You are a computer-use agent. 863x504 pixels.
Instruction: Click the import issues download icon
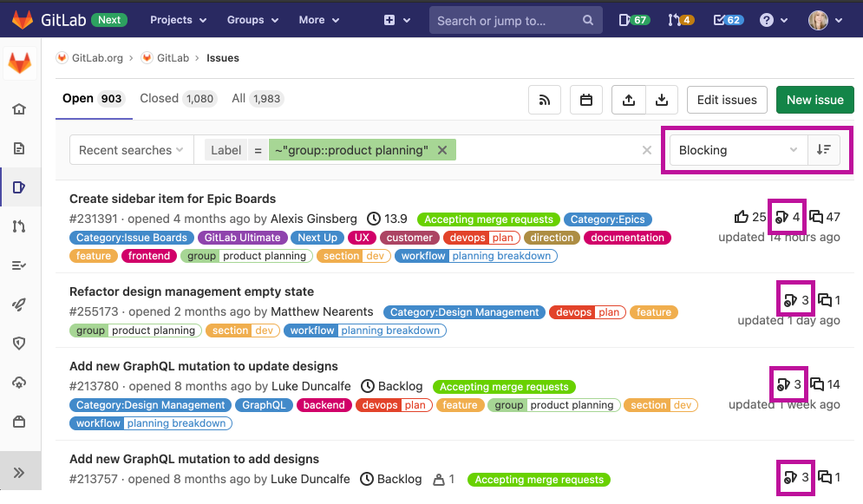tap(662, 101)
